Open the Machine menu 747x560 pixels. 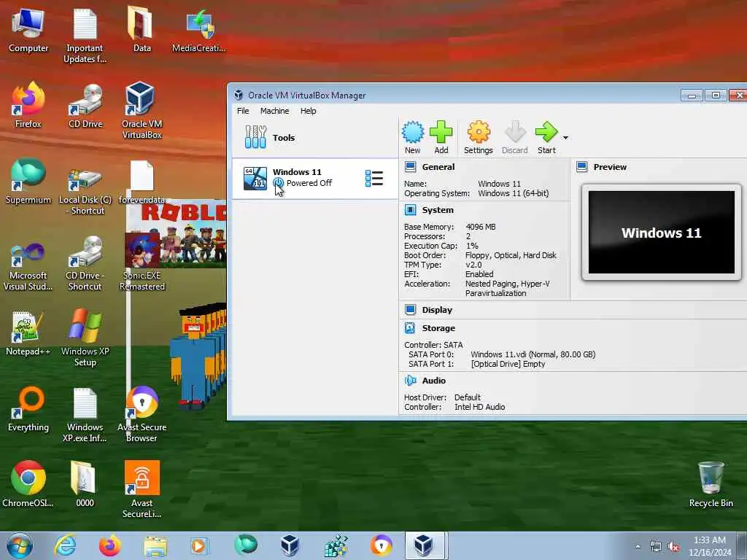[x=274, y=111]
